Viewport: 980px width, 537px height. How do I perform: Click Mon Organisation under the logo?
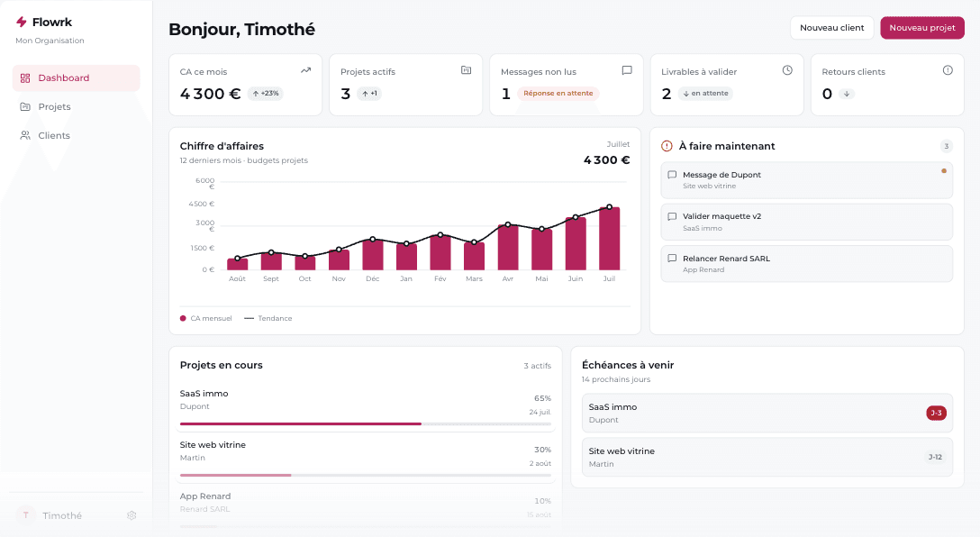pyautogui.click(x=50, y=41)
